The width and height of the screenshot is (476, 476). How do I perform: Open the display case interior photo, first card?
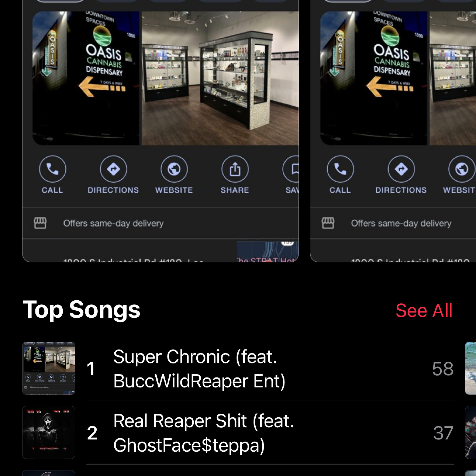(220, 78)
